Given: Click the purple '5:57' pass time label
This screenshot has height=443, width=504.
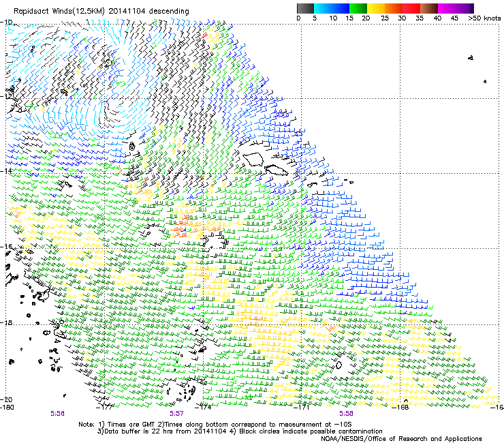Looking at the screenshot, I should [x=177, y=414].
